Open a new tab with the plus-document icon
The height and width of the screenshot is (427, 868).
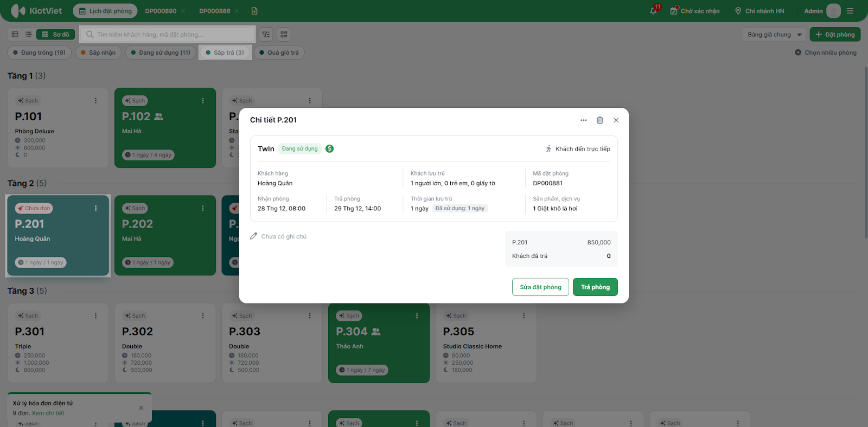point(254,11)
